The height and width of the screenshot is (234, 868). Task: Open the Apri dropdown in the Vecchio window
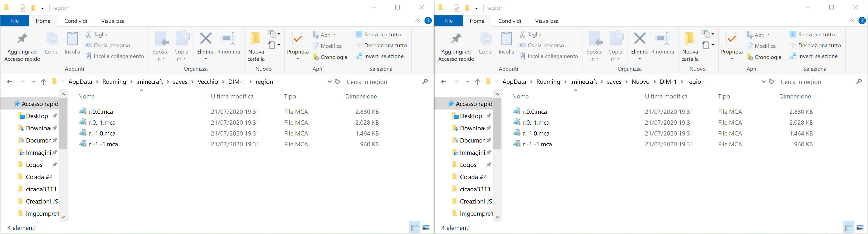pos(334,35)
